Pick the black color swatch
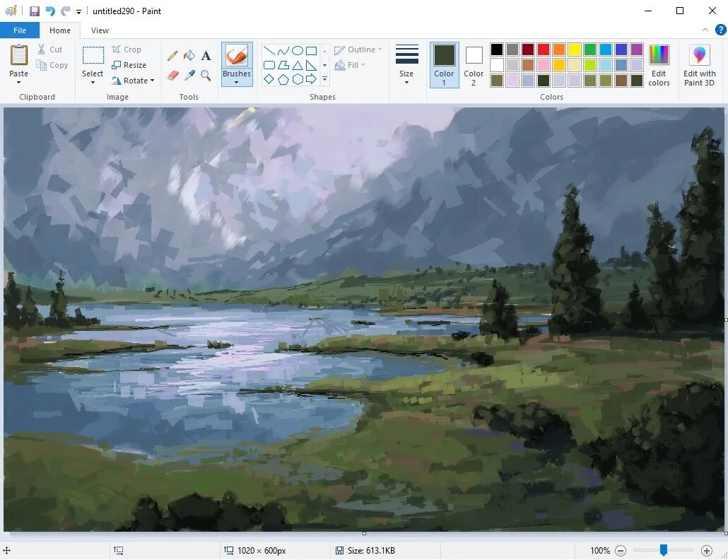 (497, 49)
